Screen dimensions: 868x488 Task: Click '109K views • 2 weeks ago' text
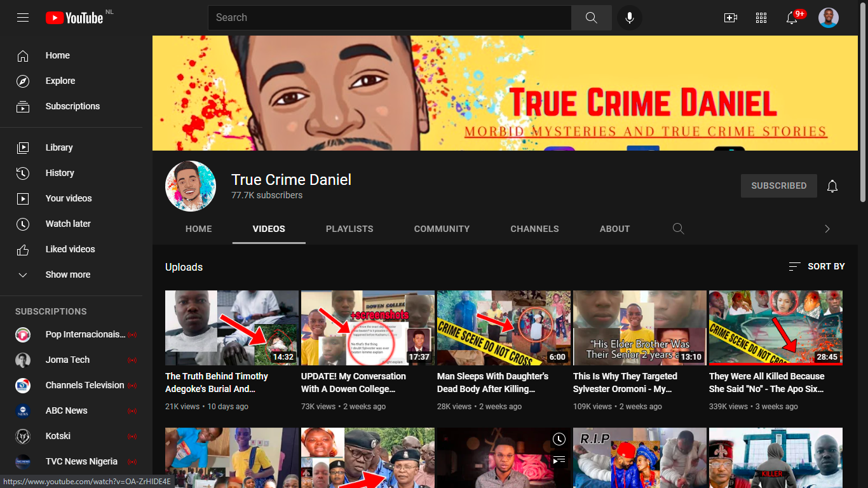618,406
